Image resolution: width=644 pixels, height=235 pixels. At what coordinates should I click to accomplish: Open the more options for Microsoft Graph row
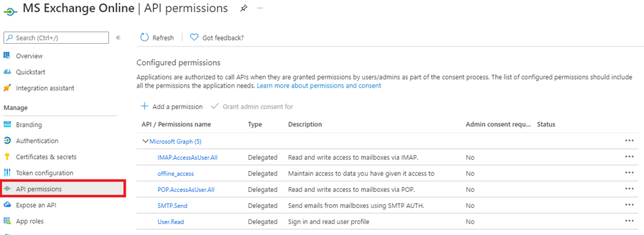(629, 140)
